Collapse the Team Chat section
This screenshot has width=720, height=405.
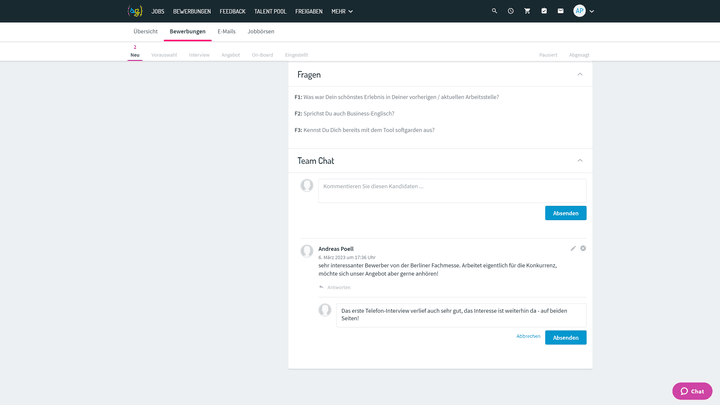click(580, 160)
